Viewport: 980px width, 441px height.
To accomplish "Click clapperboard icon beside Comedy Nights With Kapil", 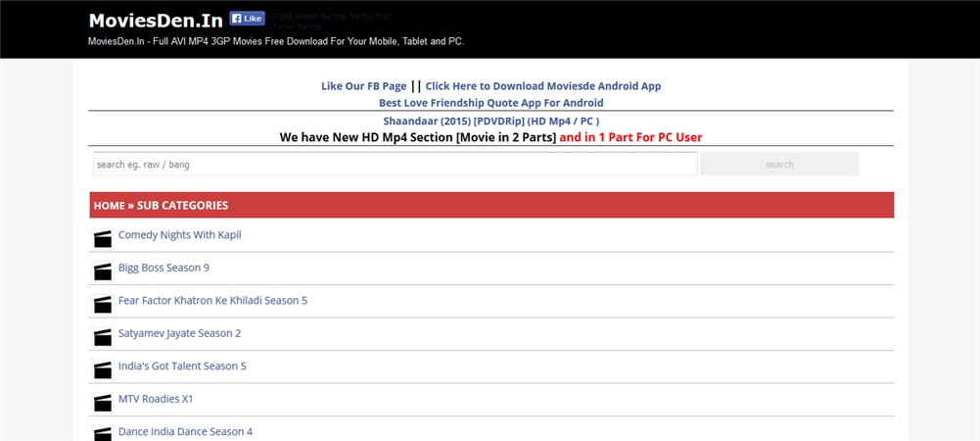I will pyautogui.click(x=103, y=239).
